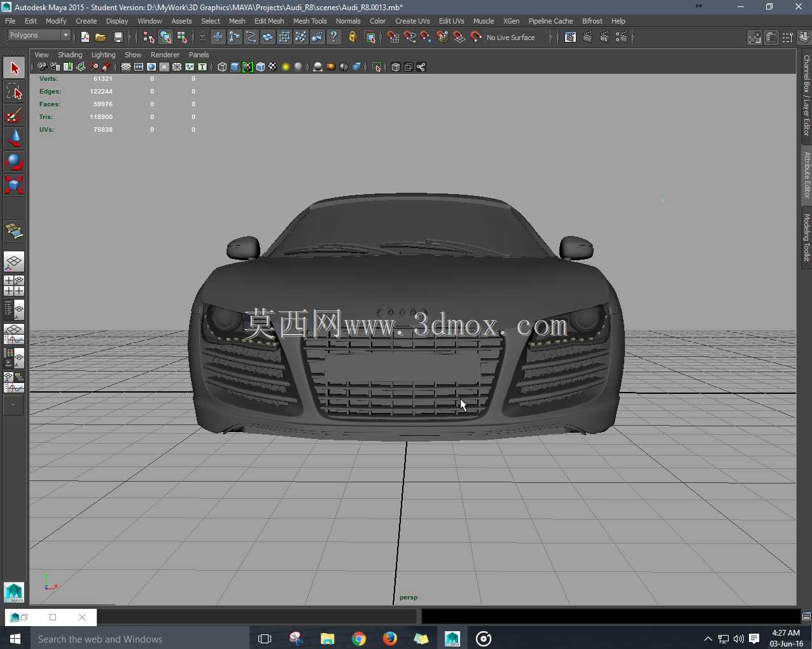
Task: Open selection mask dropdown arrow
Action: [x=202, y=38]
